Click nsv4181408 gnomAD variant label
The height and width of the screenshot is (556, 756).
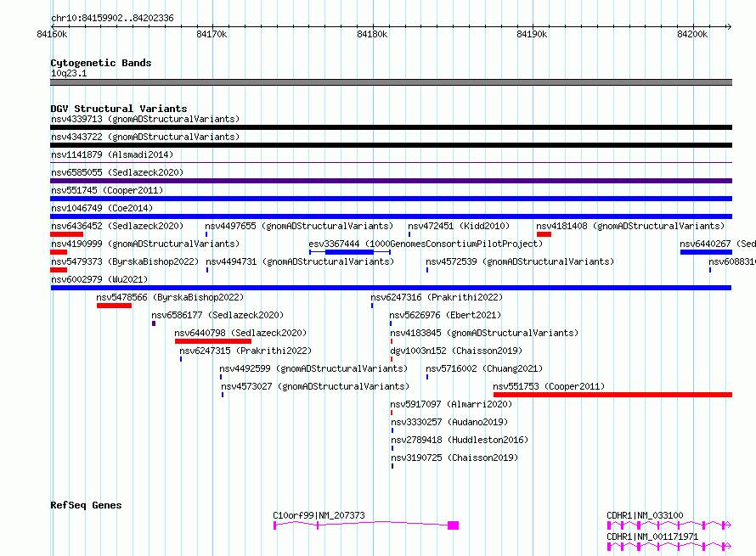[x=630, y=226]
